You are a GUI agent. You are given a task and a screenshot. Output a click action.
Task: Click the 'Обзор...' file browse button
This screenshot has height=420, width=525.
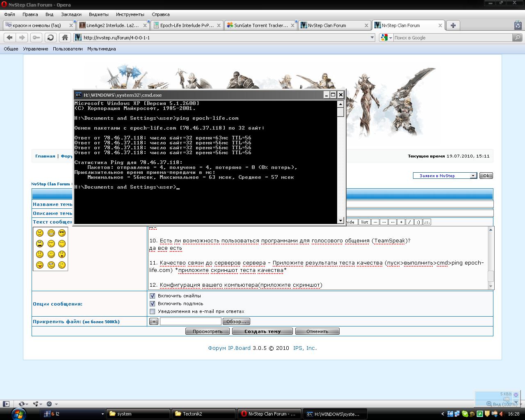(236, 322)
